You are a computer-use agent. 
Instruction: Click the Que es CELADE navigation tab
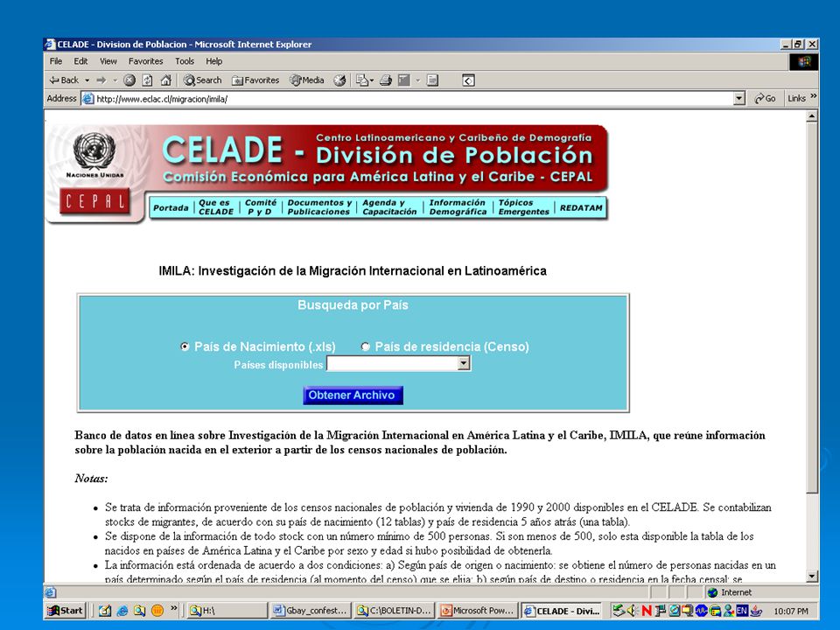coord(216,207)
